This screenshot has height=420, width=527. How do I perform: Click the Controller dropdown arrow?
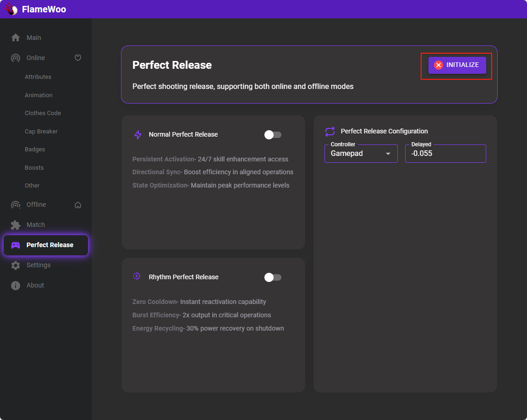[388, 154]
